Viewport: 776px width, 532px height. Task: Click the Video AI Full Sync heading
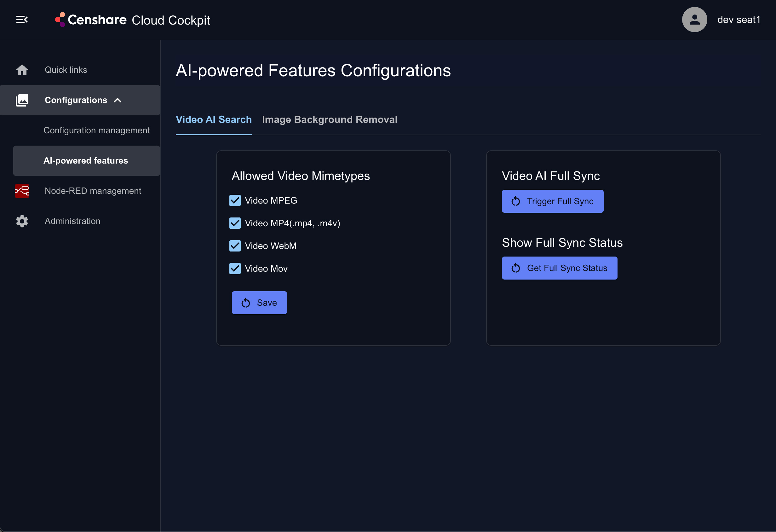[x=551, y=176]
